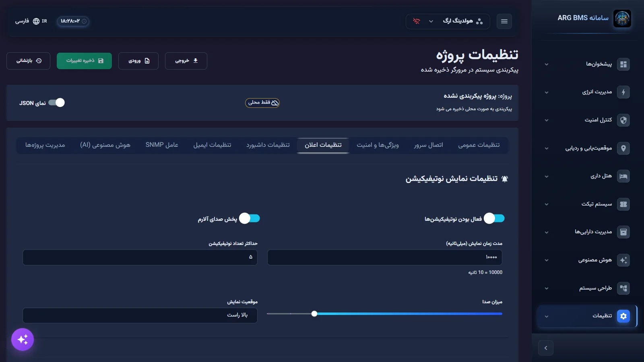This screenshot has height=362, width=644.
Task: Switch to the تنظیمات عمومی tab
Action: pos(479,145)
